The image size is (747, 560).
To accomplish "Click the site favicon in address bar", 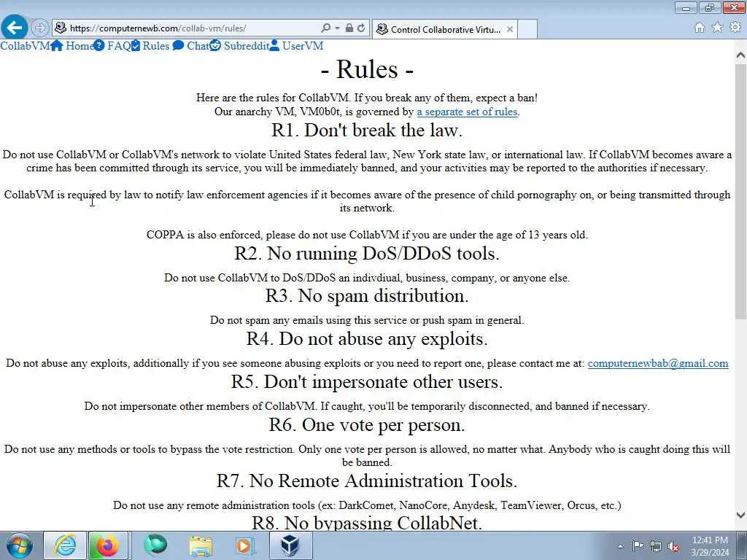I will click(61, 28).
